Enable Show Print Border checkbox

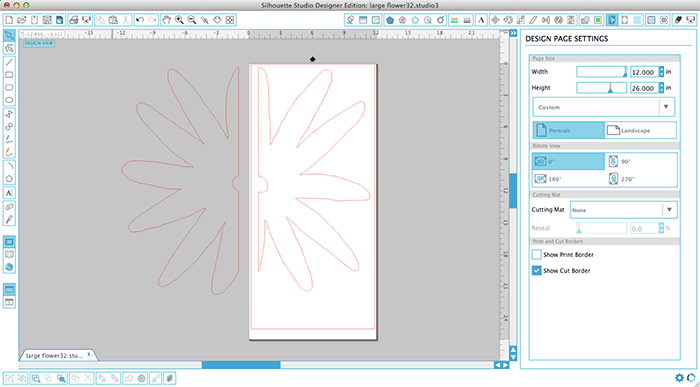point(537,254)
